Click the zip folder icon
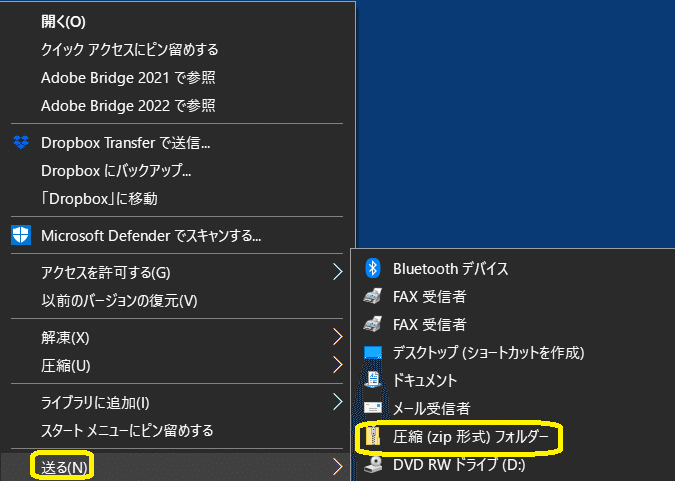Image resolution: width=675 pixels, height=481 pixels. [x=373, y=436]
